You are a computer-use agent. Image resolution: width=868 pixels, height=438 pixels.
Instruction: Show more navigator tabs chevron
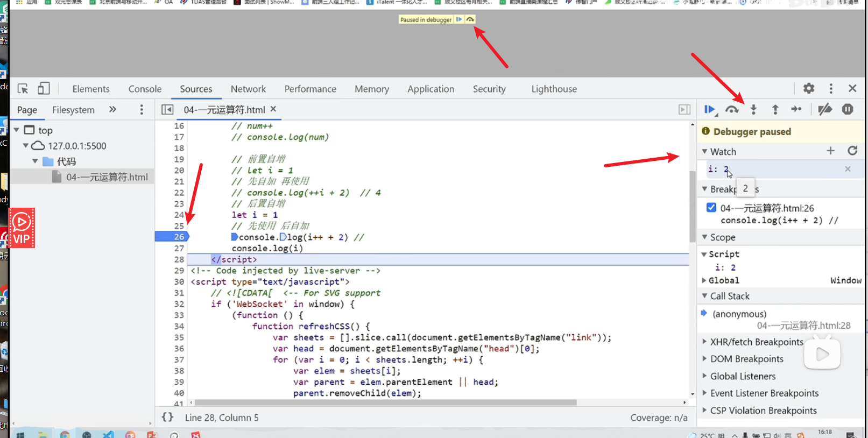coord(112,109)
